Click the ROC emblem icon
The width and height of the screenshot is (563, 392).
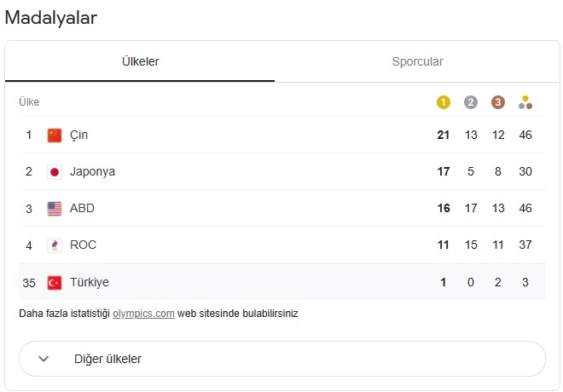click(55, 245)
